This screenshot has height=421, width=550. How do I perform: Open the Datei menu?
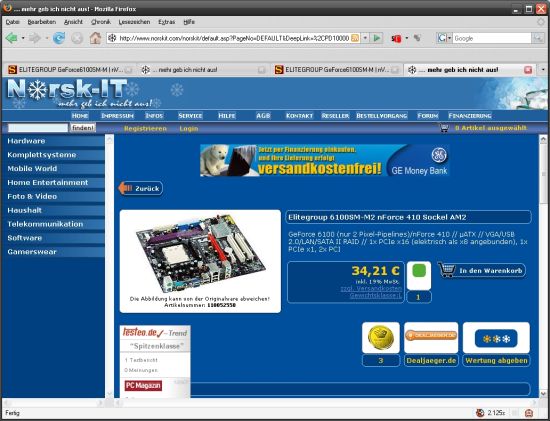(13, 22)
